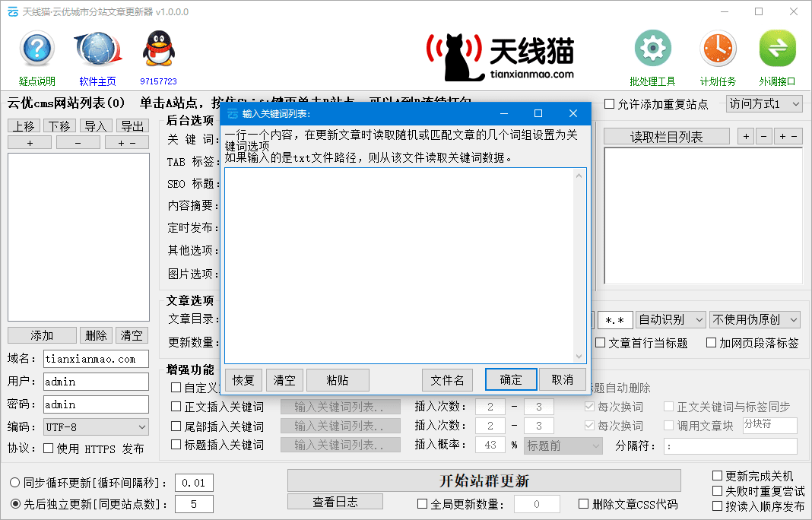Click the 分隔符 input field
Image resolution: width=812 pixels, height=520 pixels.
pos(730,446)
